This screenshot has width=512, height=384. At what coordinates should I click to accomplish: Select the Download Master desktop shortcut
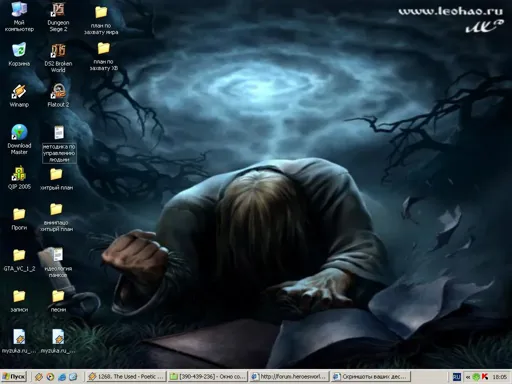(x=19, y=139)
